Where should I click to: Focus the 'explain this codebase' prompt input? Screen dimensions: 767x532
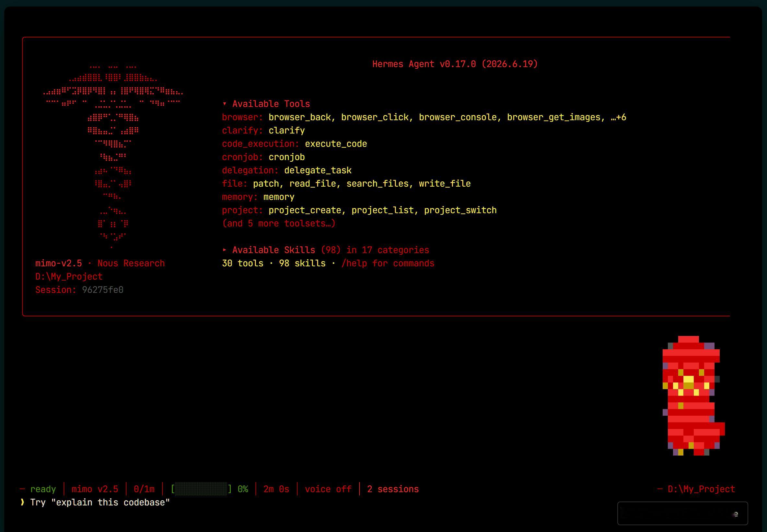100,502
